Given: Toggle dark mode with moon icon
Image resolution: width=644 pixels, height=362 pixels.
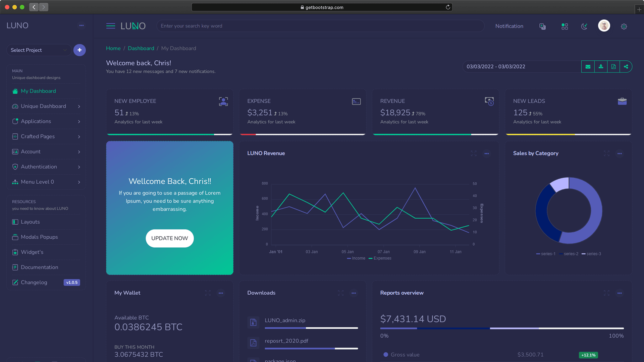Looking at the screenshot, I should pyautogui.click(x=584, y=26).
